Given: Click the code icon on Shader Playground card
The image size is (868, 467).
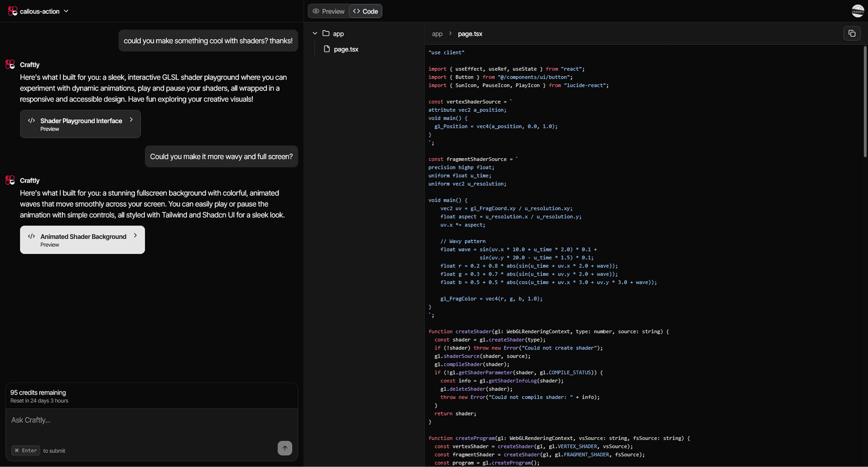Looking at the screenshot, I should (x=31, y=121).
